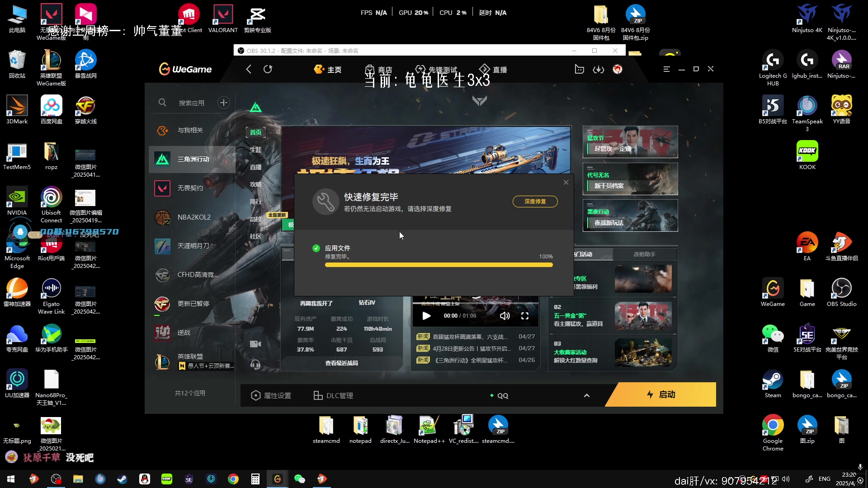The height and width of the screenshot is (488, 868).
Task: Switch to 改枪助手 tab
Action: [x=644, y=254]
